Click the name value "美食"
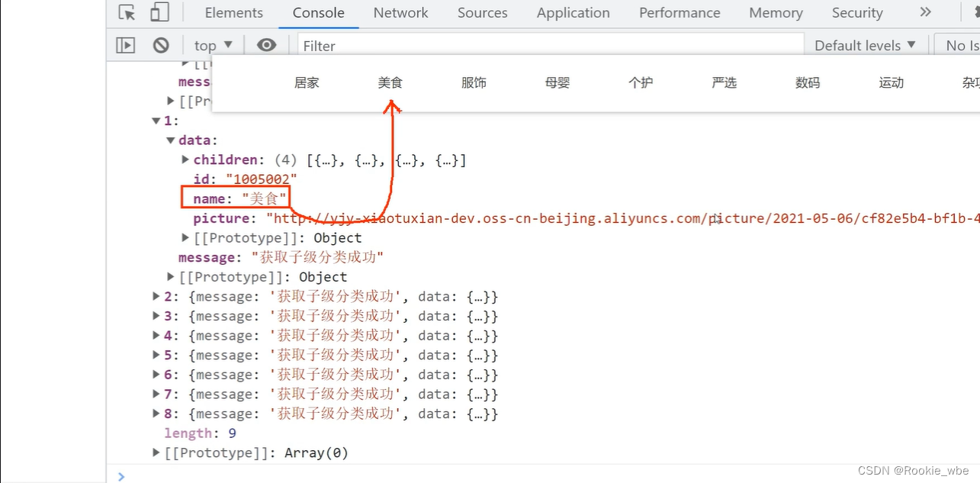This screenshot has width=980, height=483. tap(265, 199)
